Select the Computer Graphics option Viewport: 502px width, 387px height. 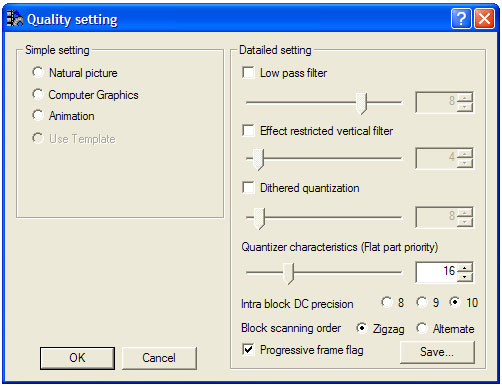pyautogui.click(x=38, y=94)
